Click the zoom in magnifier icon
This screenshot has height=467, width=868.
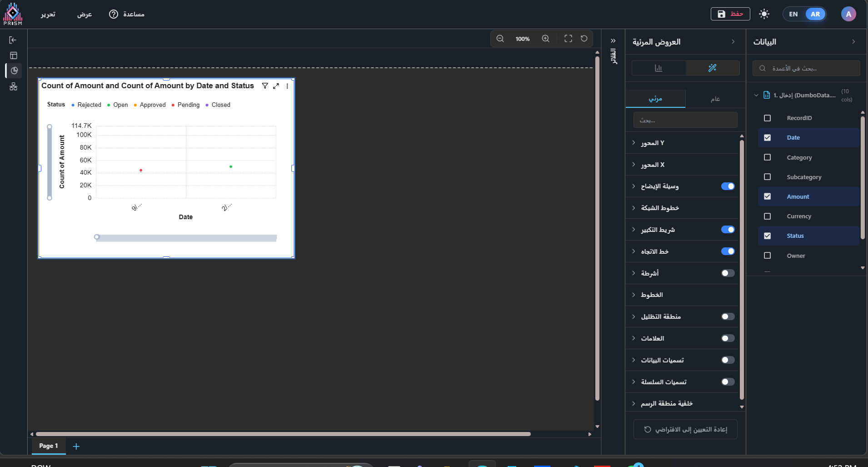click(x=545, y=39)
